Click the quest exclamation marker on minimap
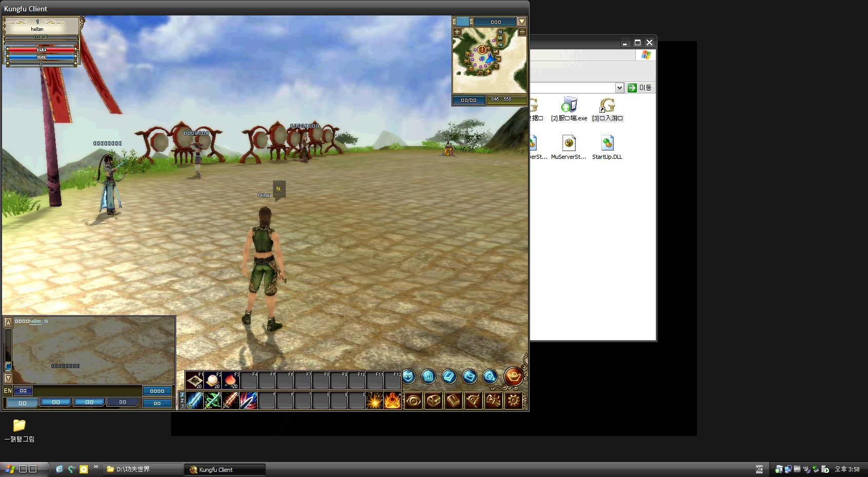The image size is (868, 477). tap(482, 50)
